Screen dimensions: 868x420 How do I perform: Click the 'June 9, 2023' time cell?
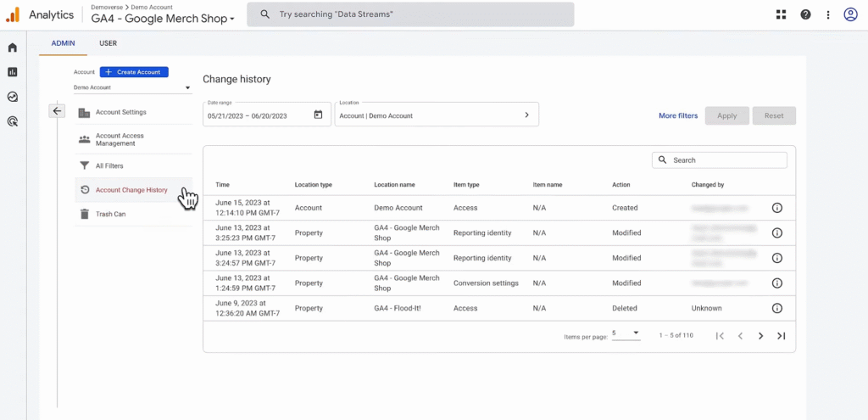248,308
